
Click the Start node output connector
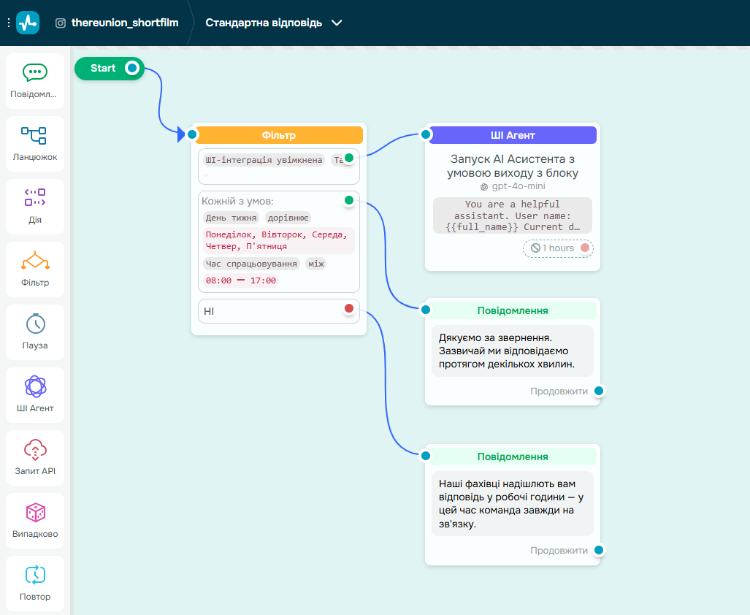click(x=132, y=68)
